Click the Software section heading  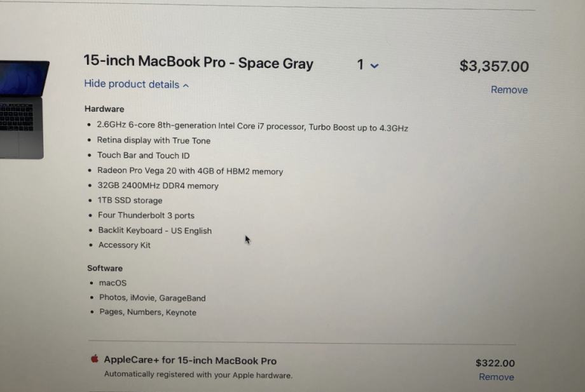[x=105, y=268]
